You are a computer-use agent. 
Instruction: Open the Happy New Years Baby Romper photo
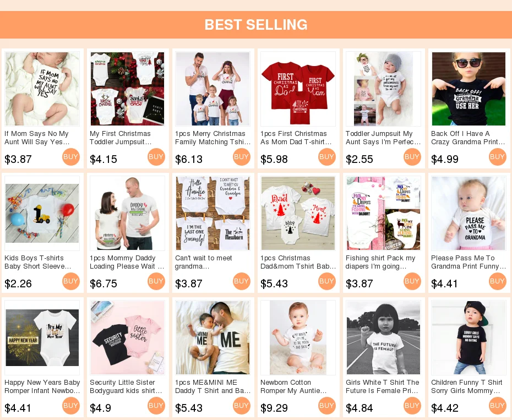[x=42, y=337]
